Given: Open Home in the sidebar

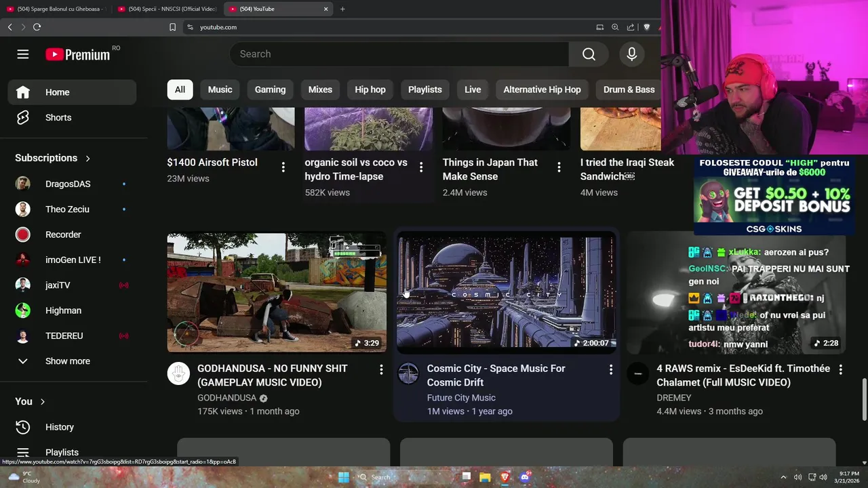Looking at the screenshot, I should (x=72, y=92).
